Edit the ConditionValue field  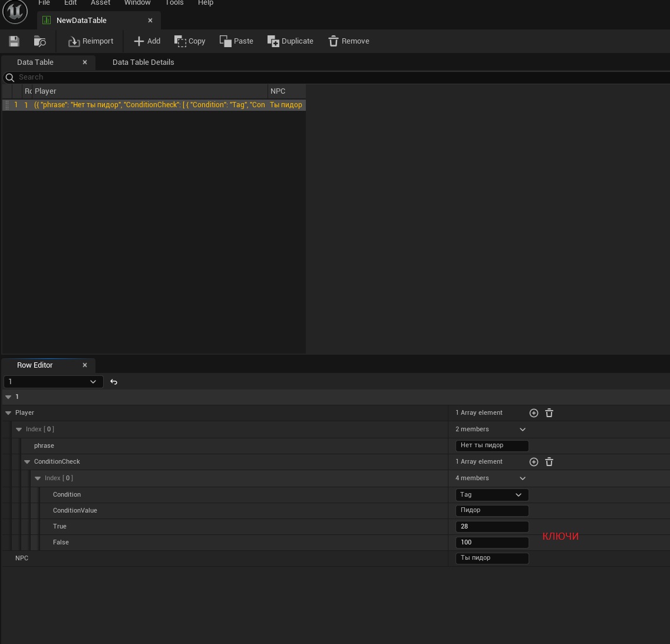pos(492,511)
